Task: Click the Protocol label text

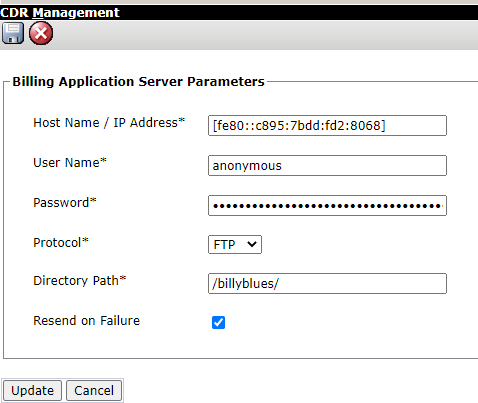Action: tap(61, 243)
